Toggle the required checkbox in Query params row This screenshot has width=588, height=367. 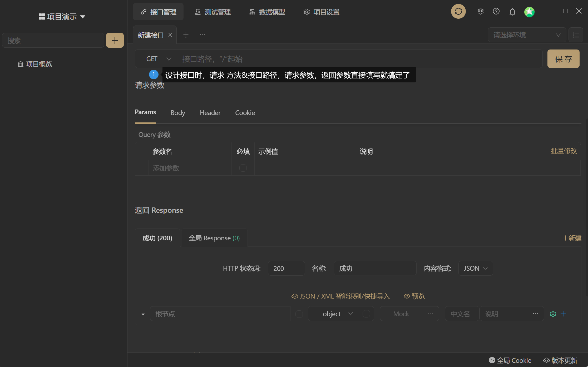click(x=243, y=168)
